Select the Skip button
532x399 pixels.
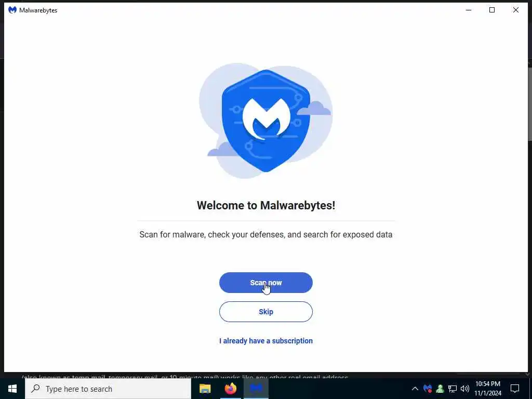tap(265, 312)
